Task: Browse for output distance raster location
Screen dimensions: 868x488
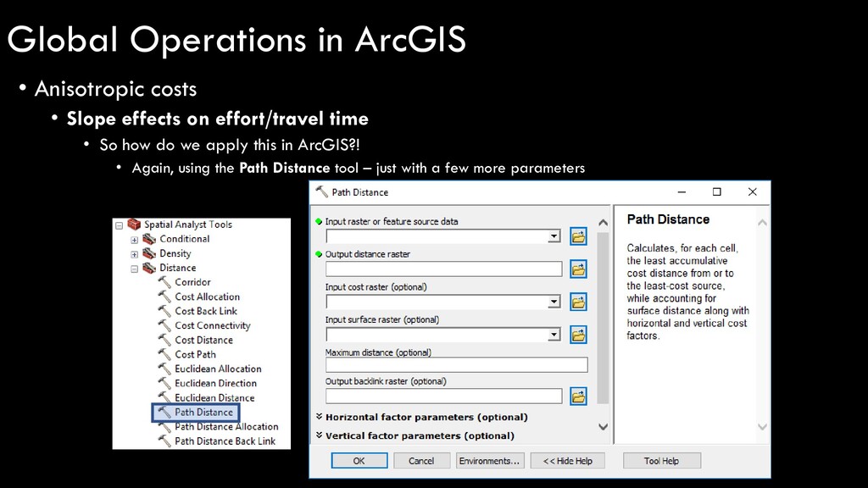Action: (578, 269)
